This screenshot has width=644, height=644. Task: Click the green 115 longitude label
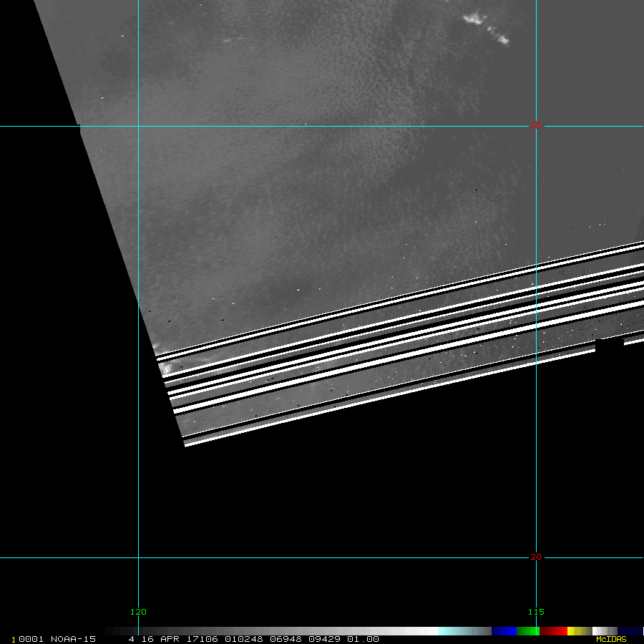[535, 612]
